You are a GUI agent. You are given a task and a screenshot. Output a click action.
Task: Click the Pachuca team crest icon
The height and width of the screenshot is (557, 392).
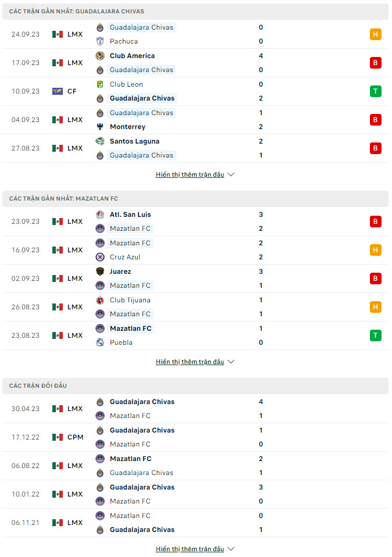click(x=100, y=41)
